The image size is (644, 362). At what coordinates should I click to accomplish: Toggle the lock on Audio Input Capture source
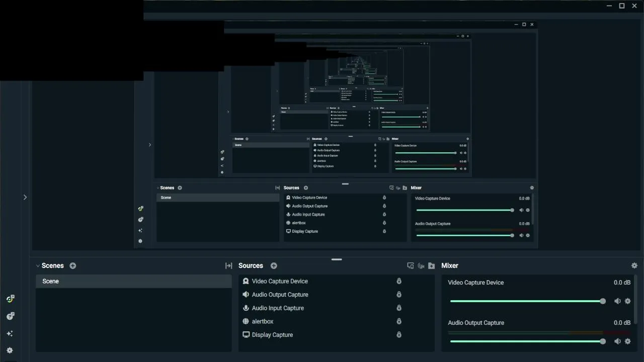tap(399, 308)
